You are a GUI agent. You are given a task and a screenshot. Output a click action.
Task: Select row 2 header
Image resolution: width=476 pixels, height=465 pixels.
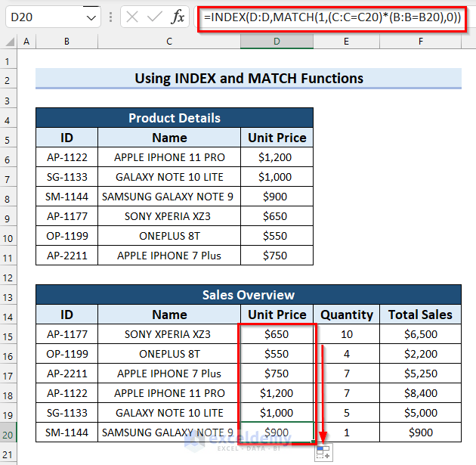tap(8, 80)
